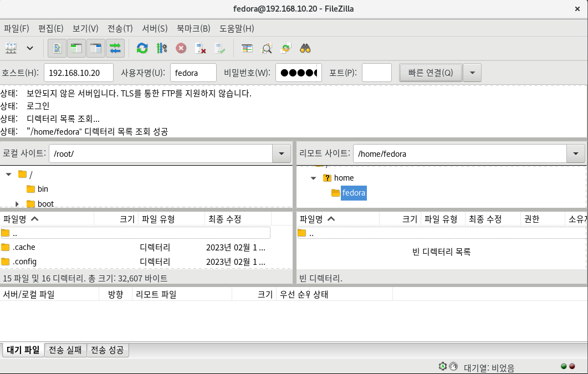Sort local files by 파일명 column

click(47, 219)
